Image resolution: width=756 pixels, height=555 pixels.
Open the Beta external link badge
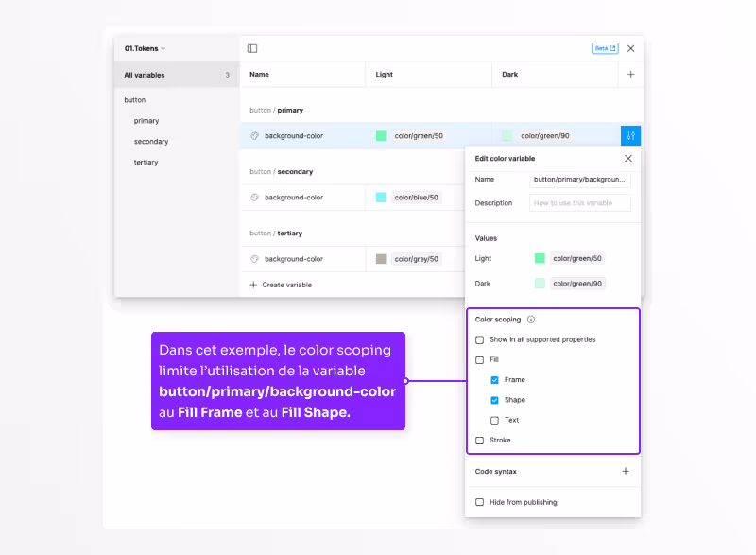[605, 48]
